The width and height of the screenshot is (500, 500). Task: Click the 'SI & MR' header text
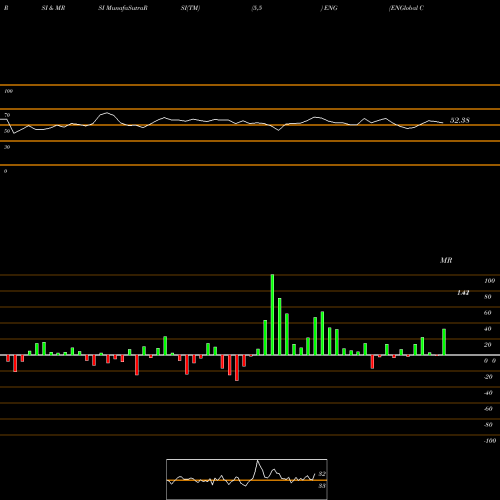53,8
